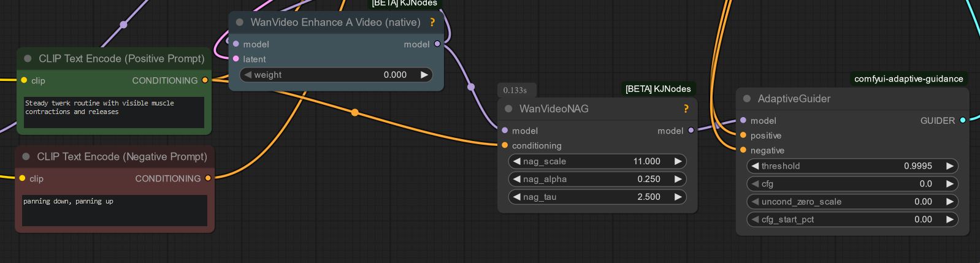Decrease cfg_start_pct with left arrow
The width and height of the screenshot is (980, 263).
click(x=755, y=219)
